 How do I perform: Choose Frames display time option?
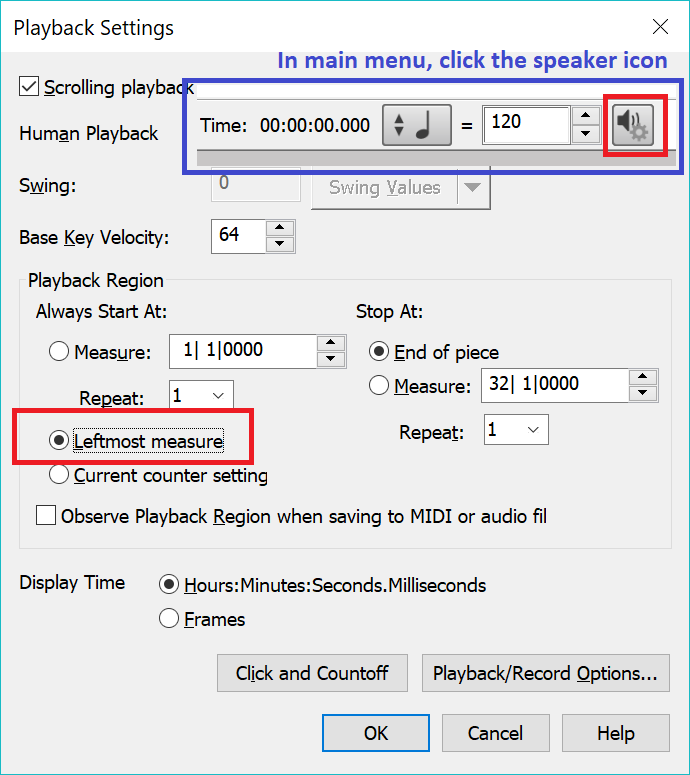[x=169, y=619]
